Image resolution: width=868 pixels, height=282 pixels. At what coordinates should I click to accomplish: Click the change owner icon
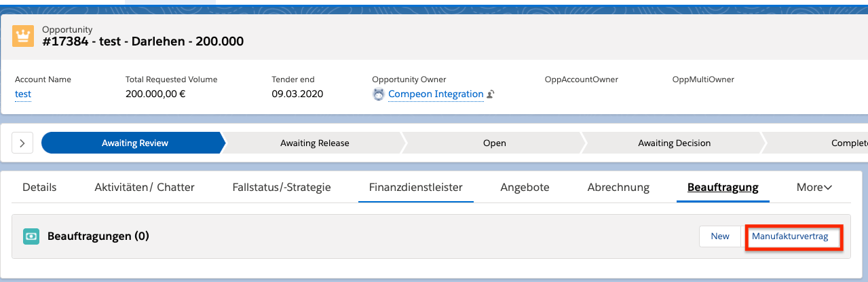[491, 94]
